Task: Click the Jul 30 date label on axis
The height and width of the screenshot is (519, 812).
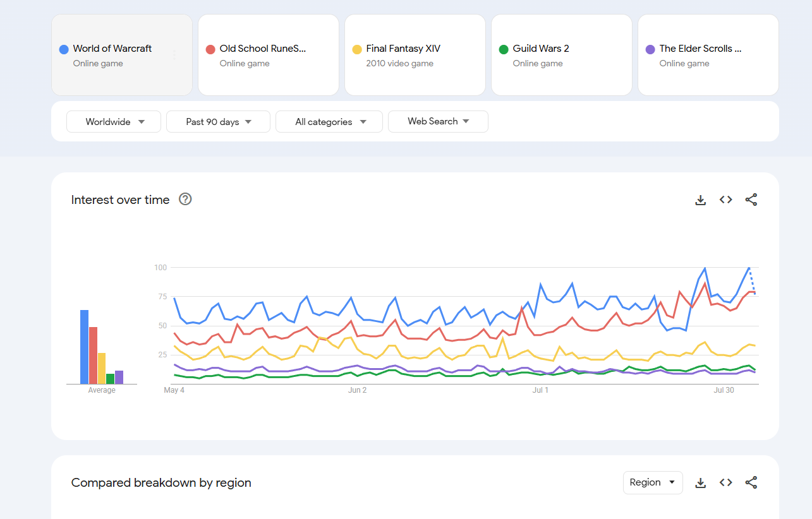Action: click(724, 390)
